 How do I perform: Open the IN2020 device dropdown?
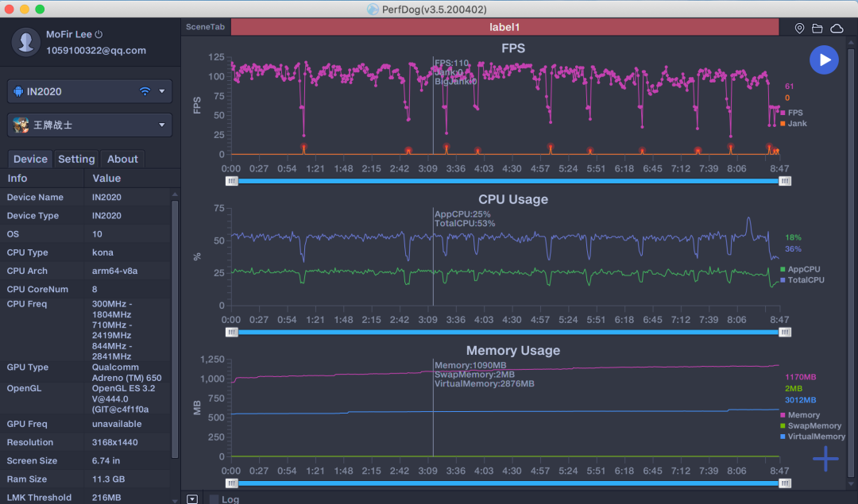(x=162, y=91)
